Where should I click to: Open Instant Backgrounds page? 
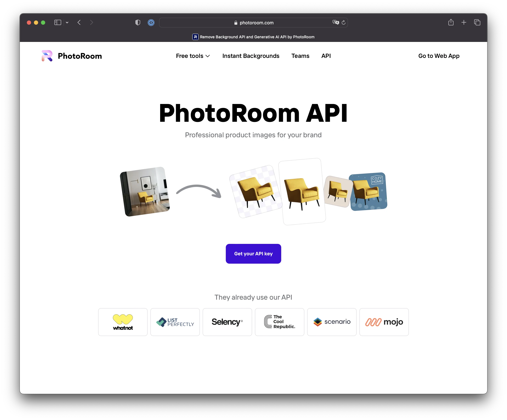point(251,56)
